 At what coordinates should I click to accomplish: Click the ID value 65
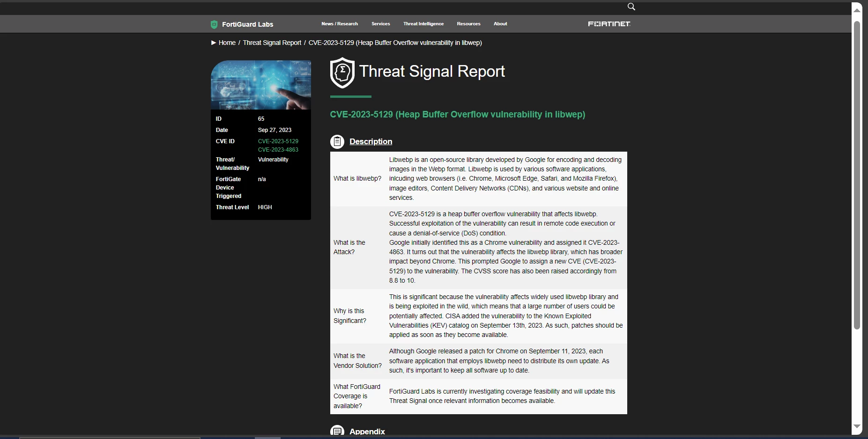click(261, 119)
